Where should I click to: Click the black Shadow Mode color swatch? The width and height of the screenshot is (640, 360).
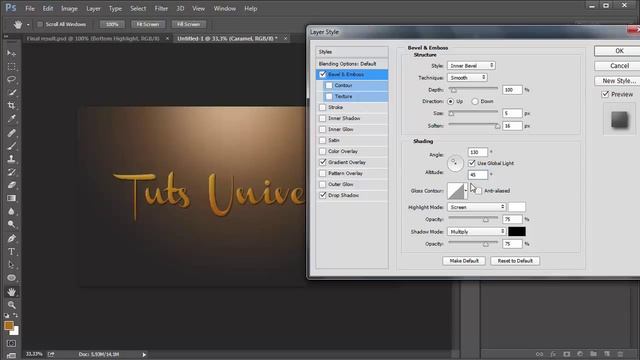pyautogui.click(x=517, y=231)
